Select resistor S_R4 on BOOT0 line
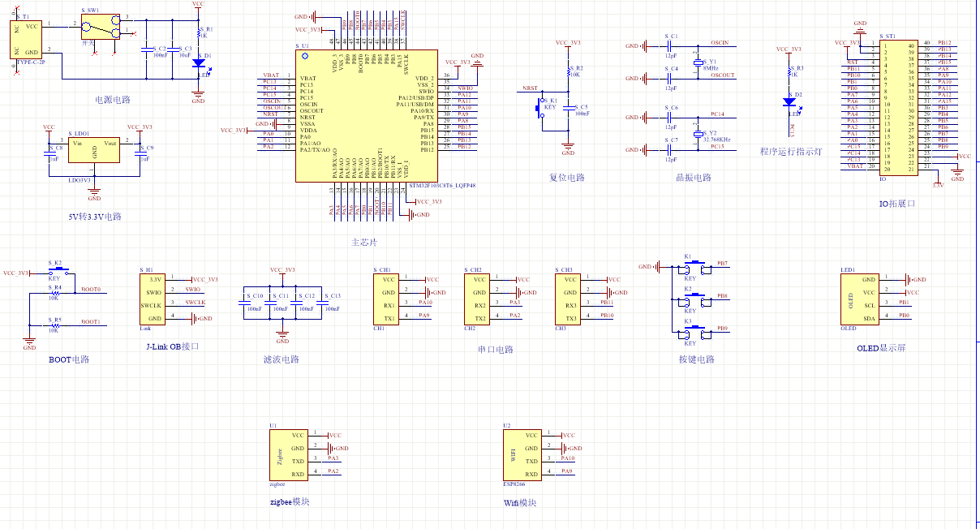The height and width of the screenshot is (529, 980). point(54,293)
